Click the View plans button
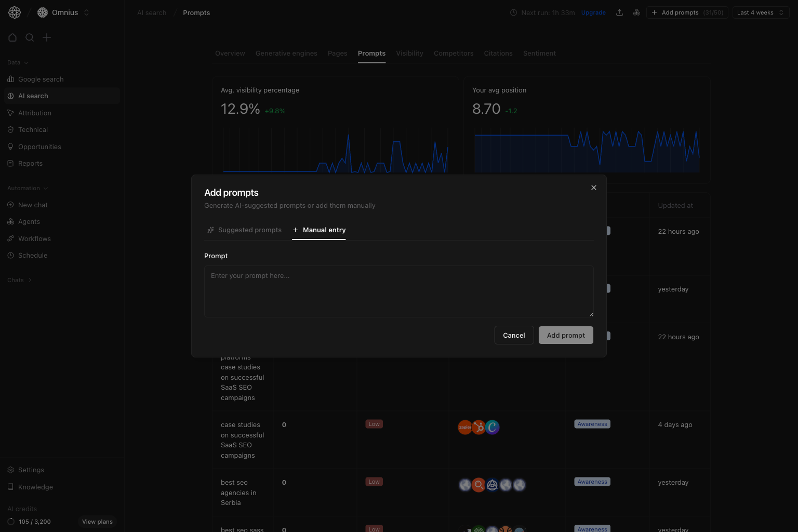 [x=97, y=522]
